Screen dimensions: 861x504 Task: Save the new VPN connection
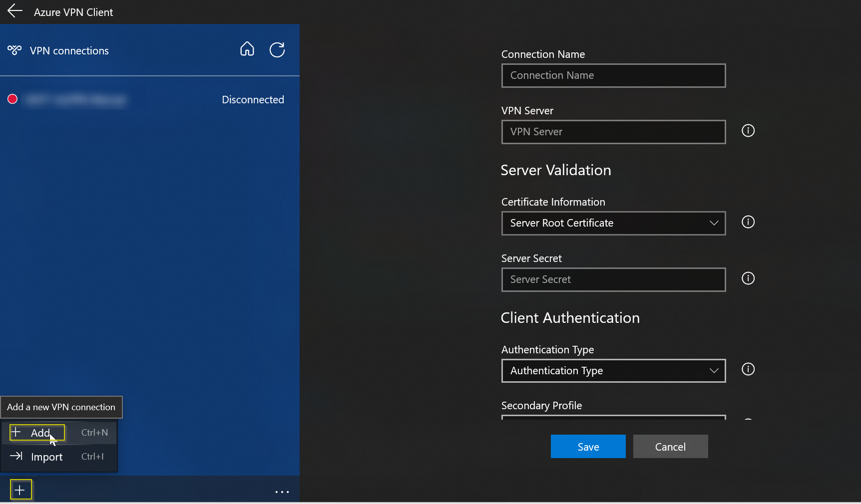[x=588, y=447]
